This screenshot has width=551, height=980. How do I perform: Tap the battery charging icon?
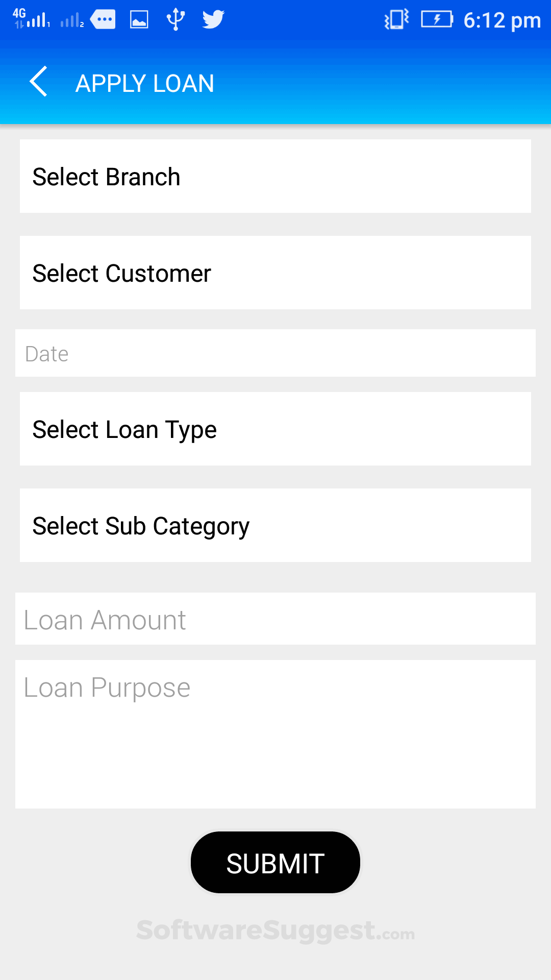point(437,20)
